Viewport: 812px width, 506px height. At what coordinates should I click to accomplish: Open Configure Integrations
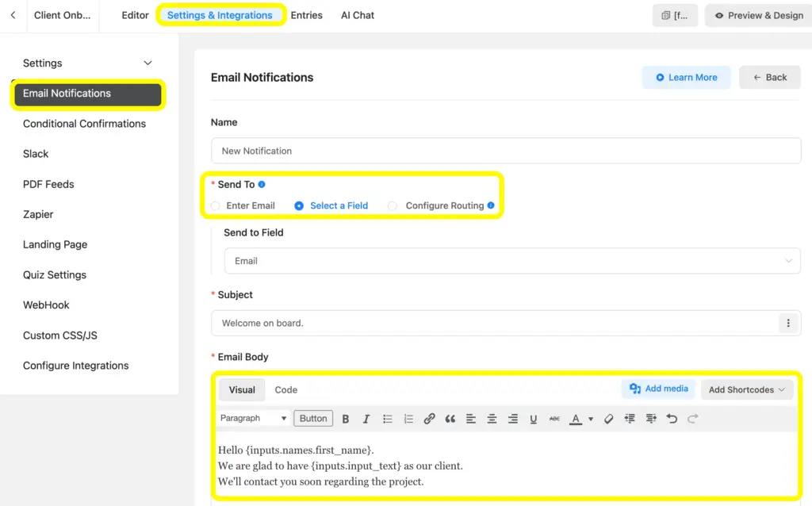(x=75, y=366)
